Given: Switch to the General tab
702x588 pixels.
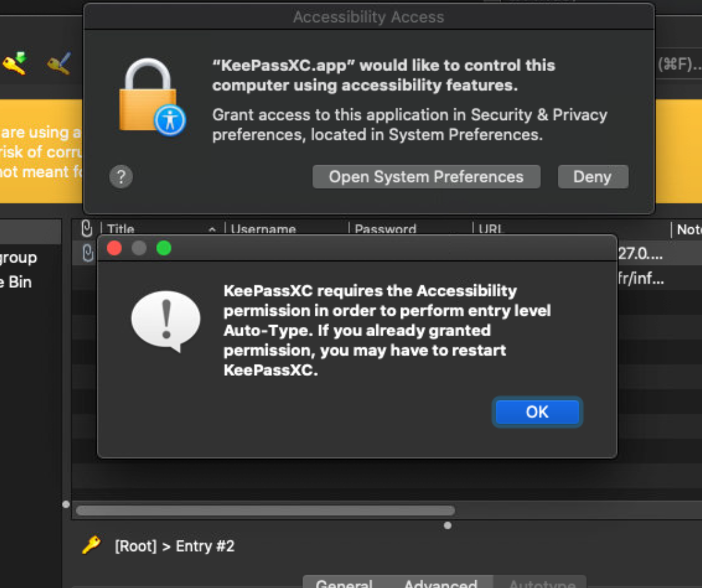Looking at the screenshot, I should [x=343, y=583].
